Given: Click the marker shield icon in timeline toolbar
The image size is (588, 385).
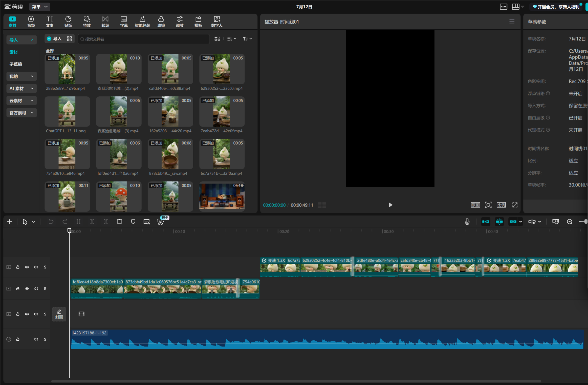Looking at the screenshot, I should 133,222.
